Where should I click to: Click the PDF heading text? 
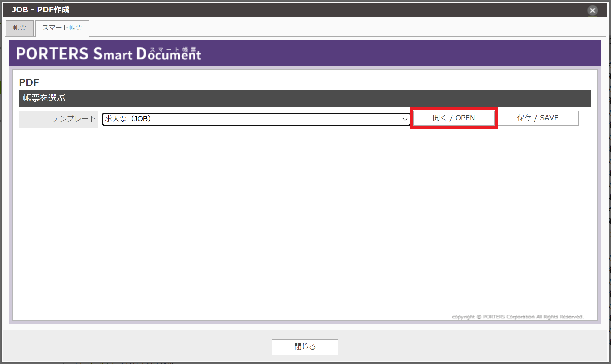(29, 82)
